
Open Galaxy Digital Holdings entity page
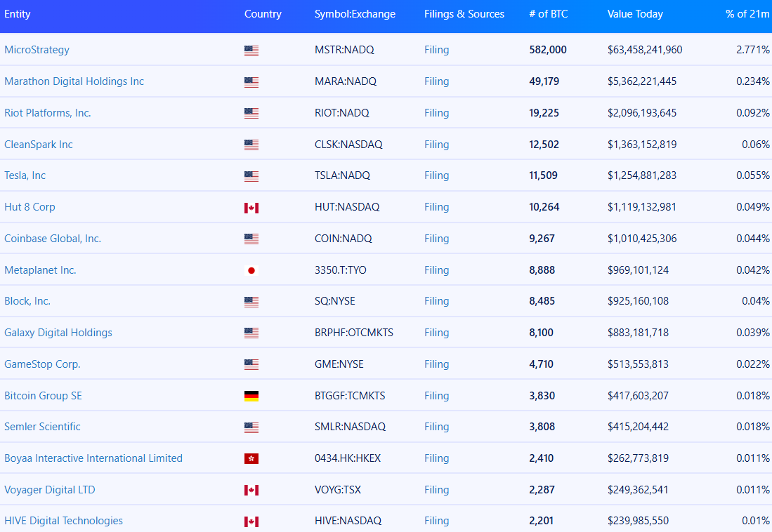(x=58, y=332)
